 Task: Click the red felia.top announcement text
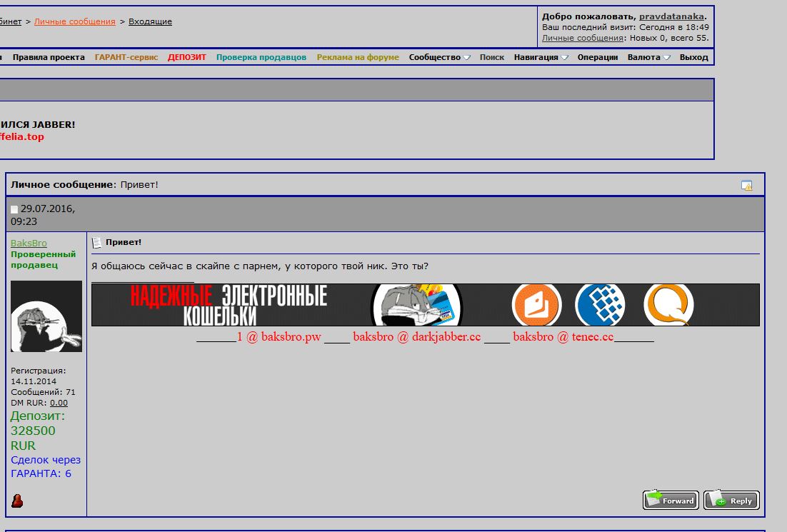(22, 136)
